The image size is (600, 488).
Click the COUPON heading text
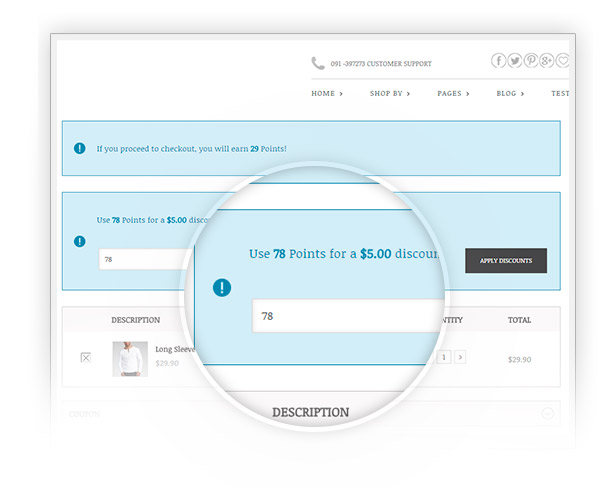[85, 414]
